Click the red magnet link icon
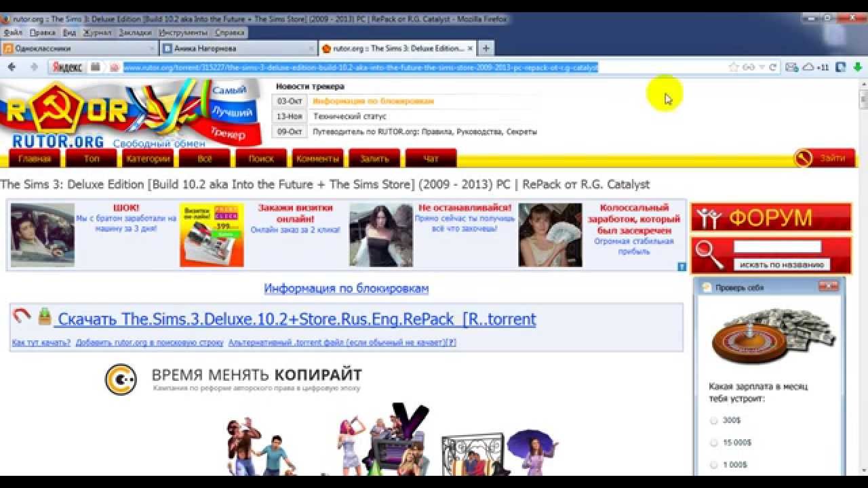868x488 pixels. point(22,316)
